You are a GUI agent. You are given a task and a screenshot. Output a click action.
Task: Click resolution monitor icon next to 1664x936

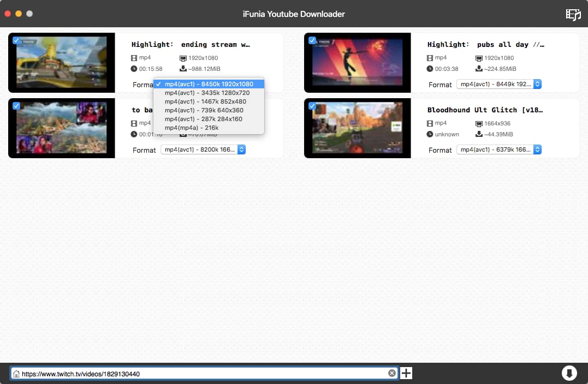(479, 123)
